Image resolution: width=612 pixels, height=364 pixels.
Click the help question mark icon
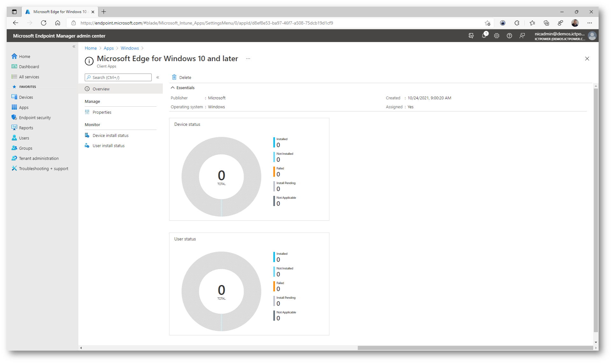coord(509,36)
